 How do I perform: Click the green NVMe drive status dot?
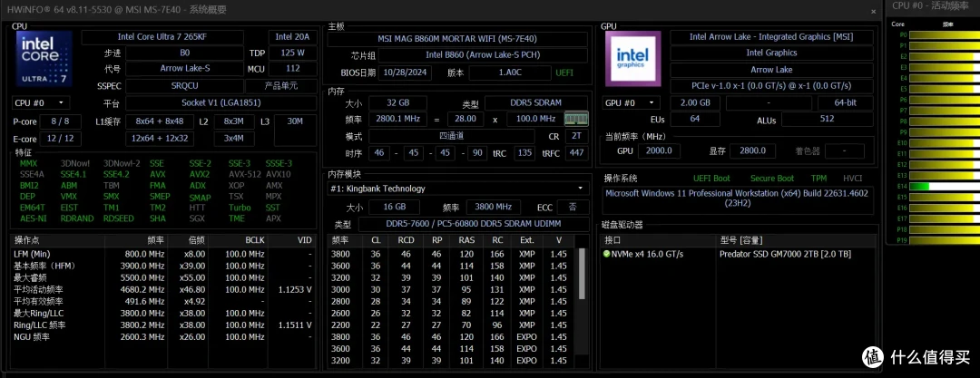(x=606, y=254)
